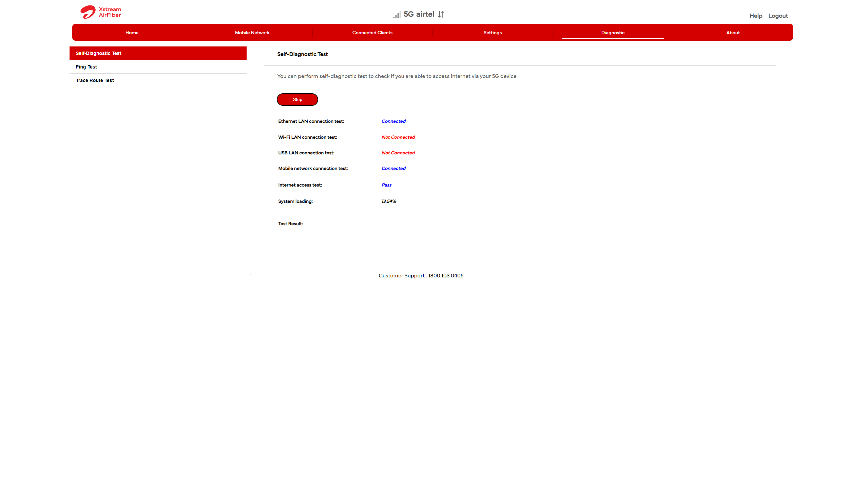The height and width of the screenshot is (488, 868).
Task: Click the 'USB LAN connection test:' label
Action: 306,153
